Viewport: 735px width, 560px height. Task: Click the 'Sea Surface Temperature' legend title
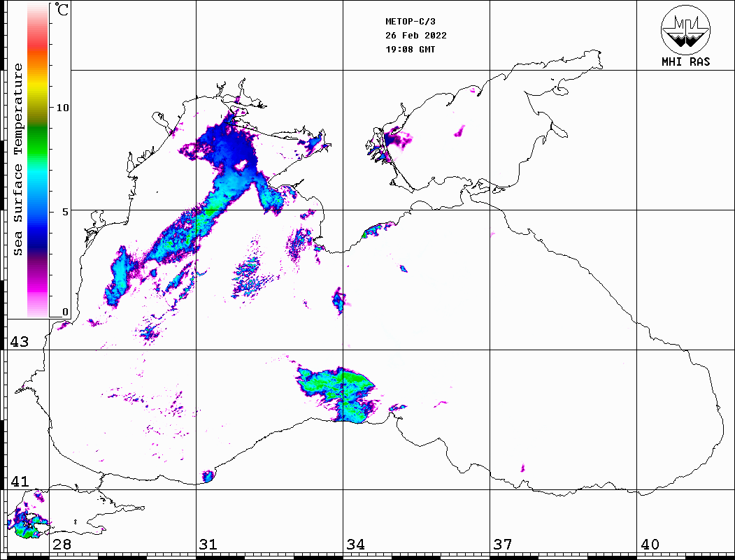coord(17,159)
